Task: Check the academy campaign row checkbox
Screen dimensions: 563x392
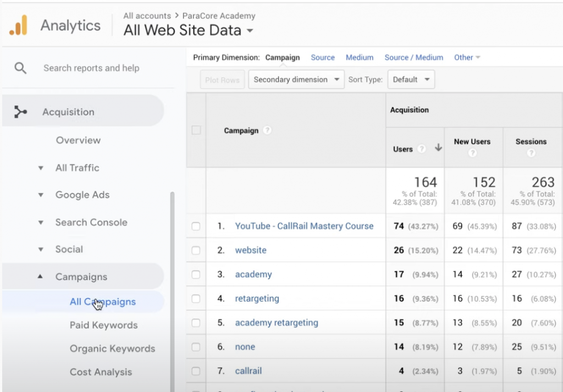Action: pos(196,274)
